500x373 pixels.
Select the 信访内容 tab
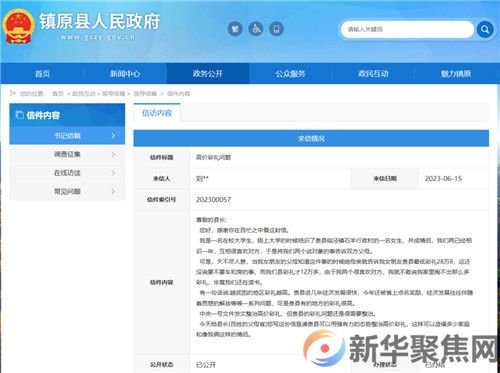157,113
